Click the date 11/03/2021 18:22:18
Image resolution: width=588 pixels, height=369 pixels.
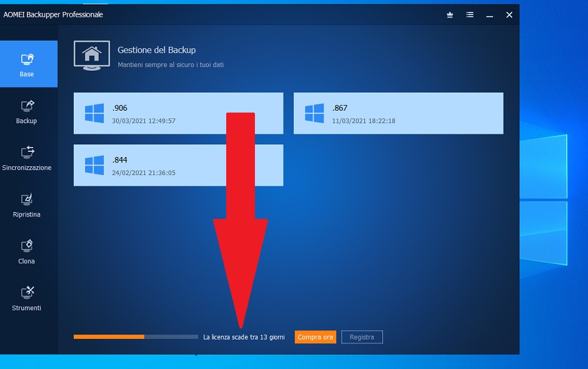(364, 121)
